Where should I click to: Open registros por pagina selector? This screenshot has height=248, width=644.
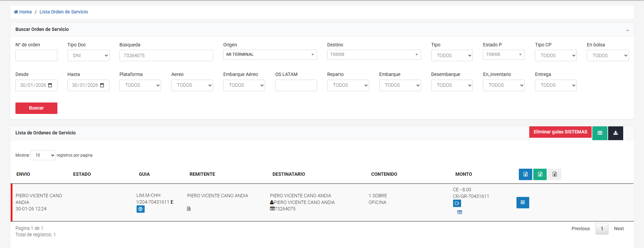coord(43,155)
